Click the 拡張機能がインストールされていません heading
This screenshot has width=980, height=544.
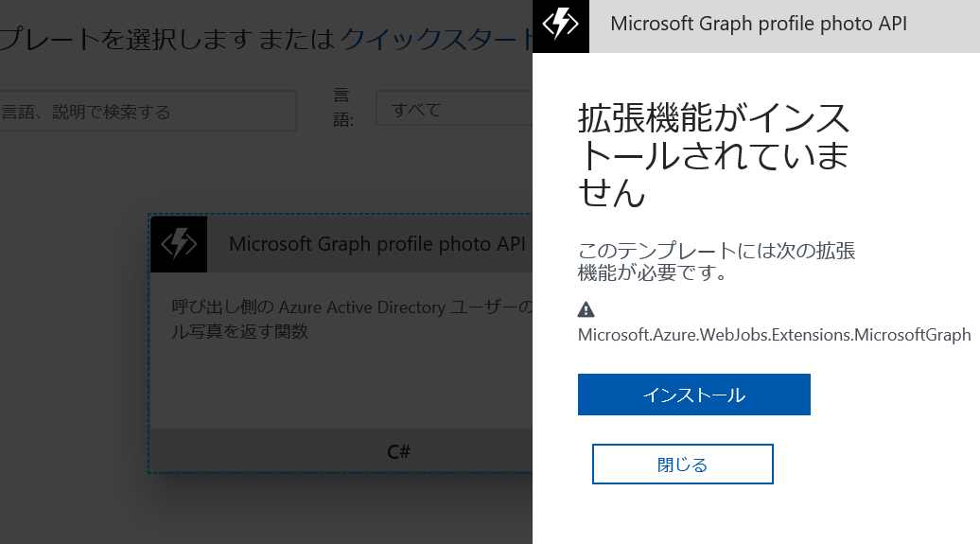[x=714, y=155]
